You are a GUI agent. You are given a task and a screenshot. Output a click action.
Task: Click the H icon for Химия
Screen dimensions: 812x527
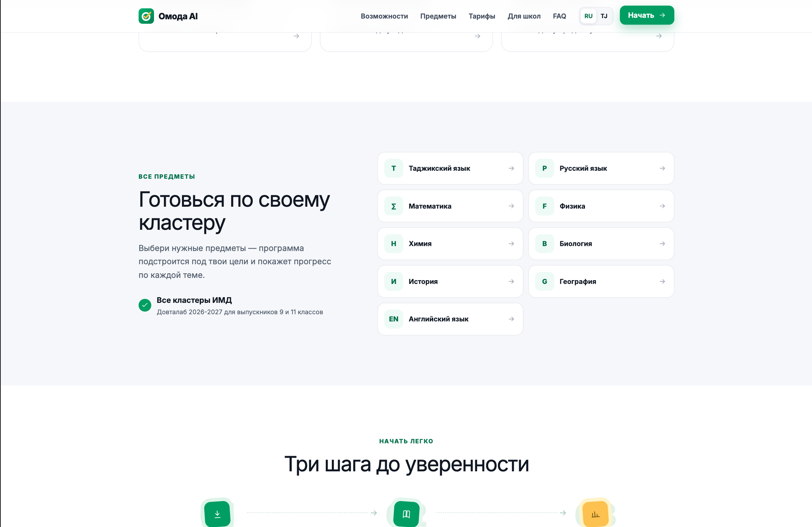pos(394,243)
